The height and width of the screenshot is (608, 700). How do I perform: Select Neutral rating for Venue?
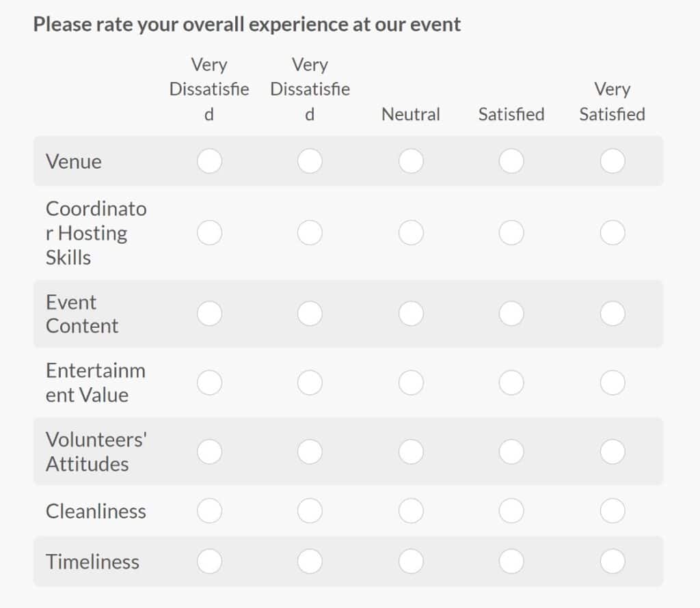point(411,161)
